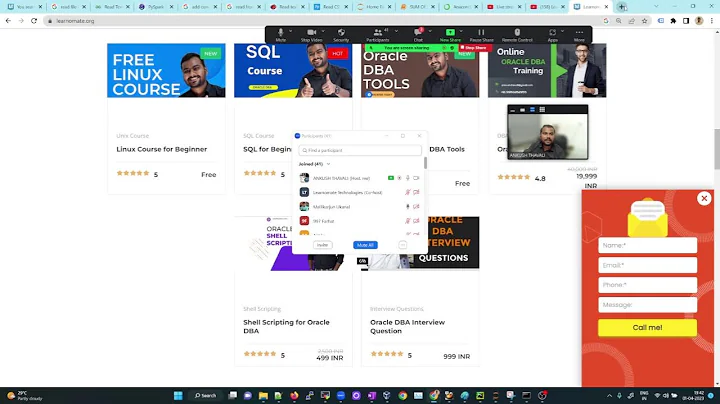
Task: Open Zoom Chat
Action: (x=418, y=35)
